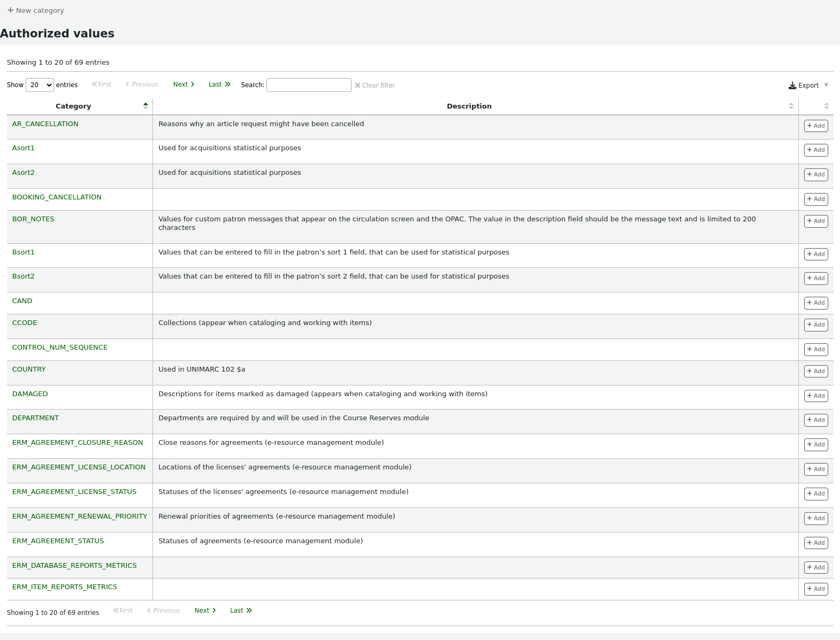The width and height of the screenshot is (840, 640).
Task: Jump to Last page in bottom pagination
Action: point(241,611)
